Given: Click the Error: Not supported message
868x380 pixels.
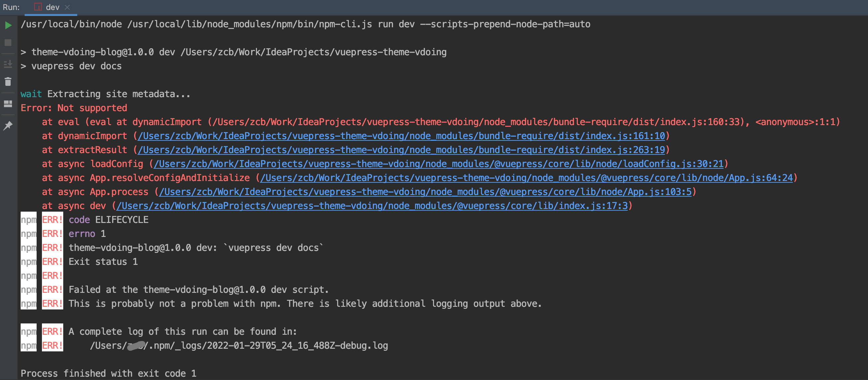Looking at the screenshot, I should point(74,108).
